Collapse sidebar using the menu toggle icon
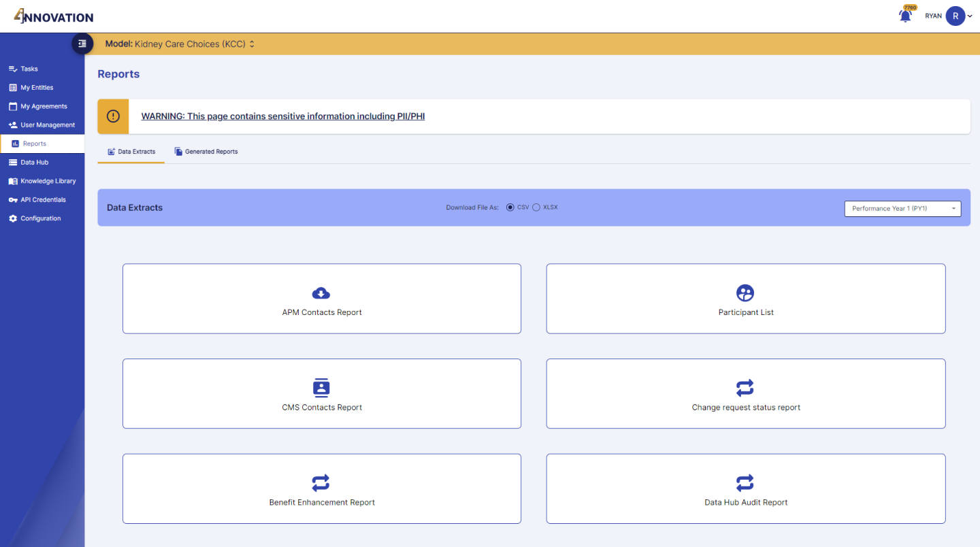The width and height of the screenshot is (980, 547). pos(82,44)
